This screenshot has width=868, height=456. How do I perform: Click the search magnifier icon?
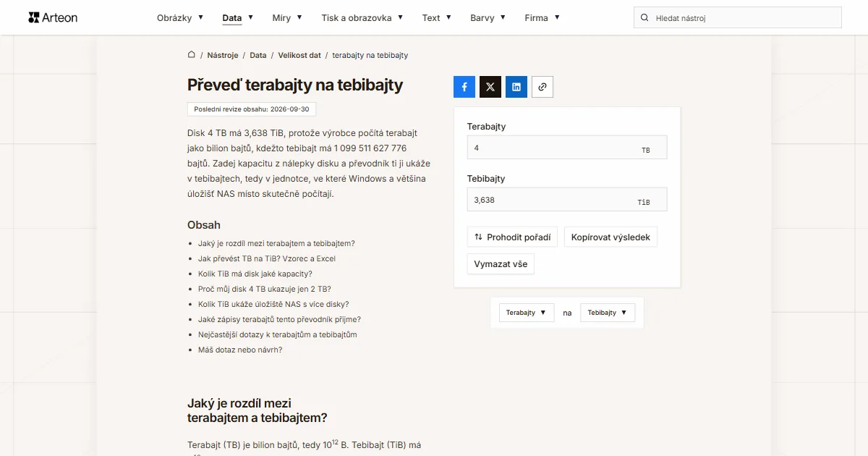[x=644, y=17]
